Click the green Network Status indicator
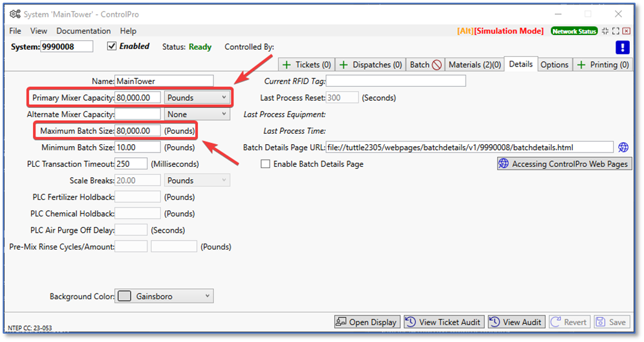The height and width of the screenshot is (342, 644). 574,31
